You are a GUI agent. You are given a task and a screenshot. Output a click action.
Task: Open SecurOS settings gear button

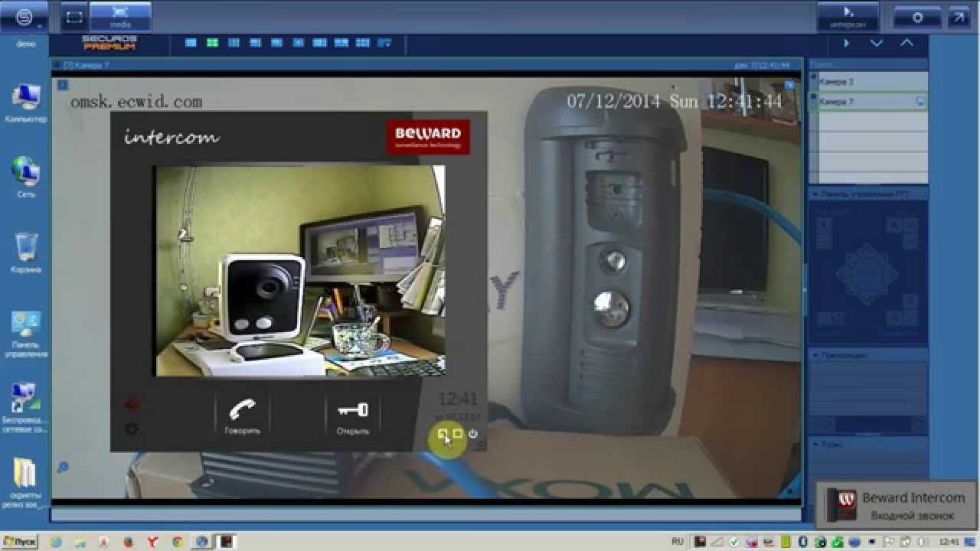(917, 17)
